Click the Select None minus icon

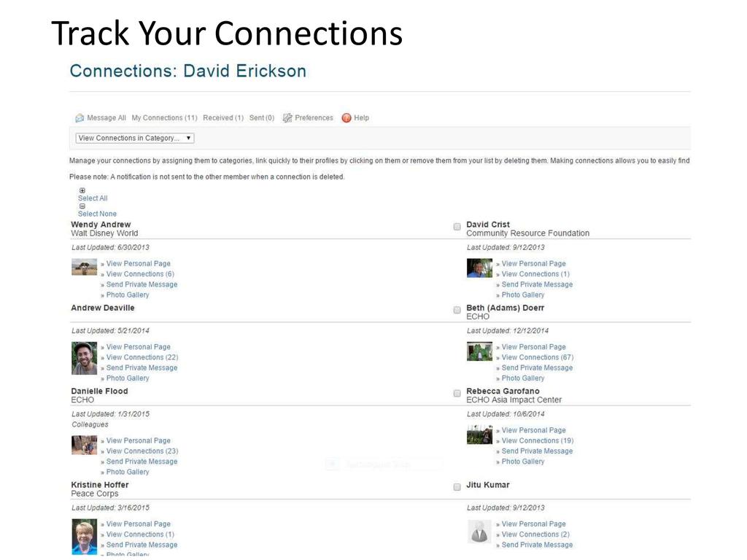point(82,206)
